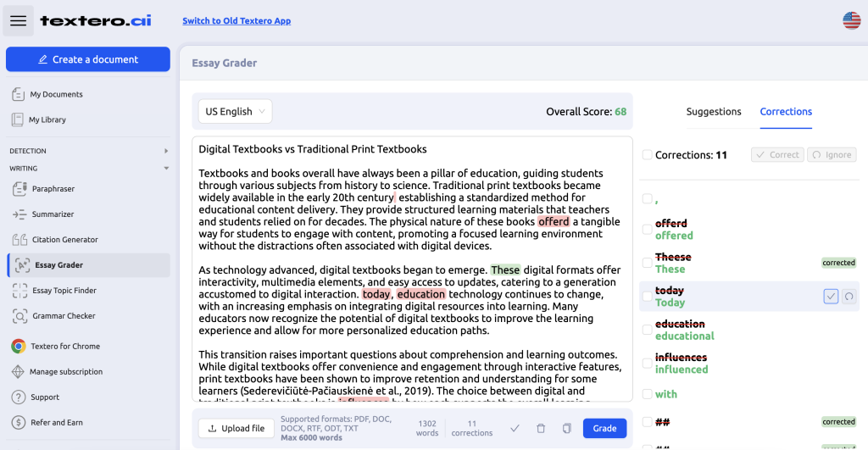Screen dimensions: 868x450
Task: Click the trash delete icon
Action: [541, 428]
